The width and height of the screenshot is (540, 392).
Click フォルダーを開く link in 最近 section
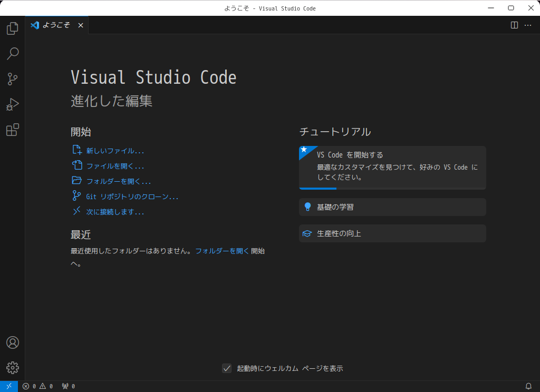click(x=222, y=251)
